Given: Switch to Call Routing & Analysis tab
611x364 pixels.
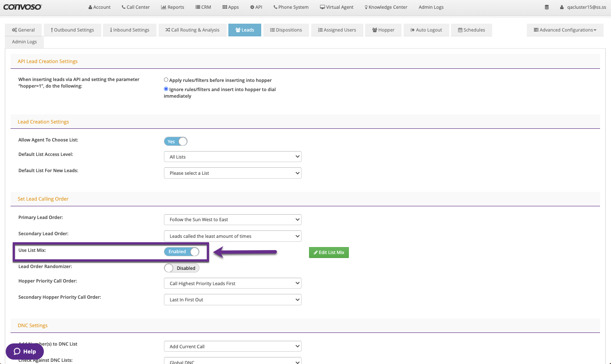Looking at the screenshot, I should pos(192,30).
